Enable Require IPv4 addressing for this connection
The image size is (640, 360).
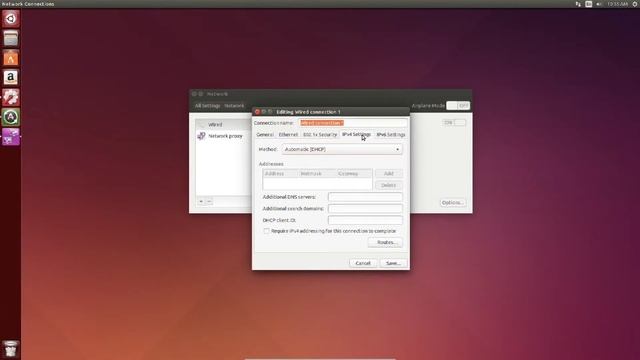[267, 231]
